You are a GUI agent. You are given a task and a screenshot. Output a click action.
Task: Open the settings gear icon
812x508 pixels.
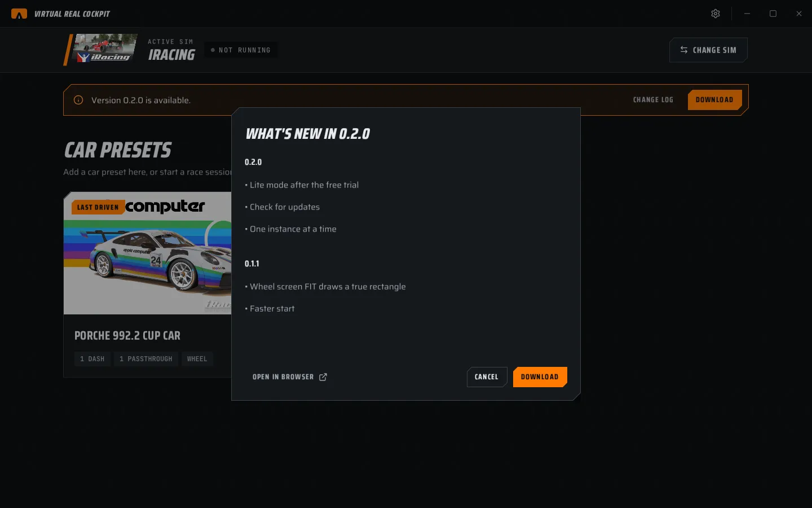(715, 14)
